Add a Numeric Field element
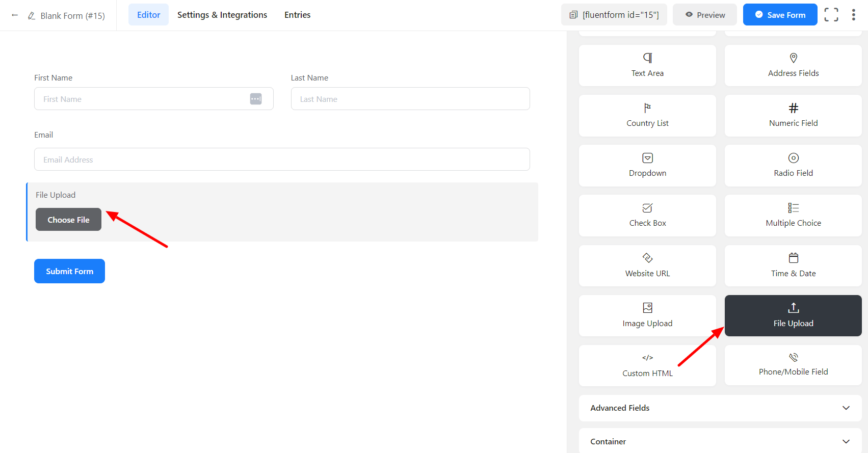The image size is (868, 453). (x=793, y=115)
